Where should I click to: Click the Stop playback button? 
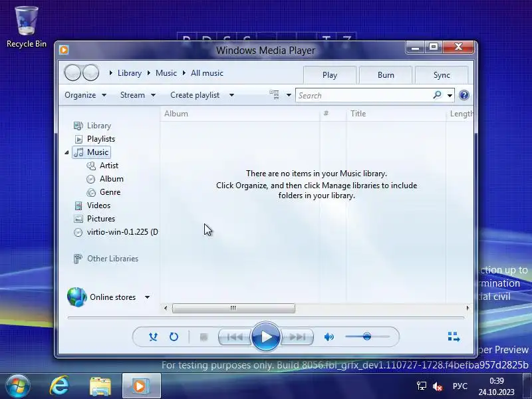click(203, 337)
